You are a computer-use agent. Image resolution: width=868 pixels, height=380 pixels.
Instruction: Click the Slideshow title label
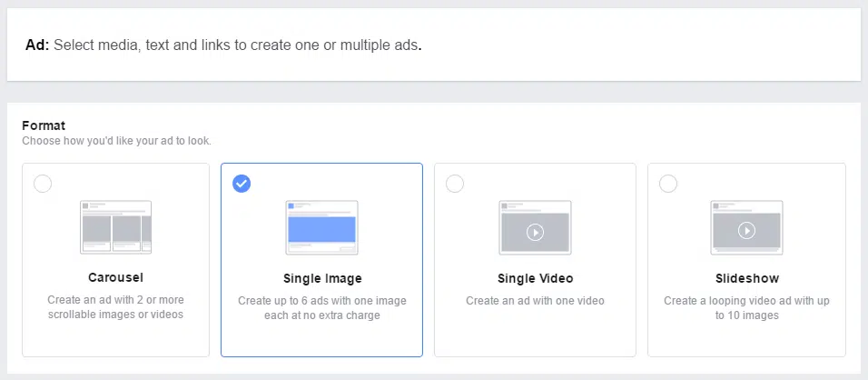746,278
